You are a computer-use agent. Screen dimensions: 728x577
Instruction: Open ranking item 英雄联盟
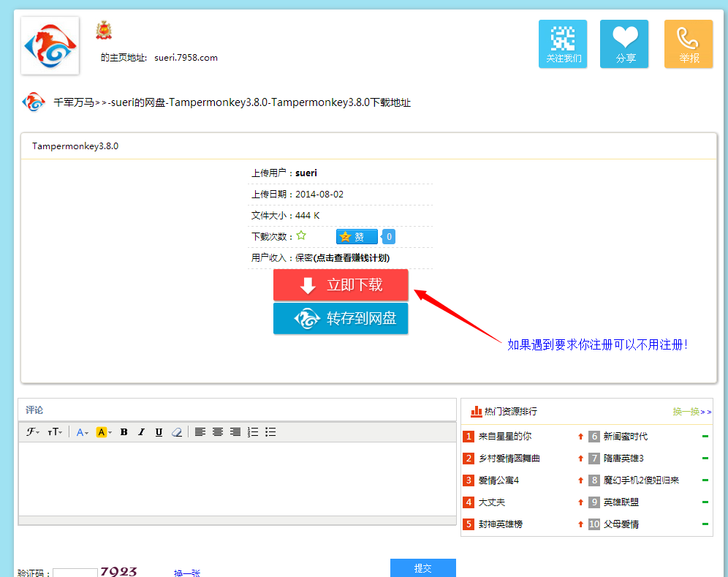[x=621, y=502]
